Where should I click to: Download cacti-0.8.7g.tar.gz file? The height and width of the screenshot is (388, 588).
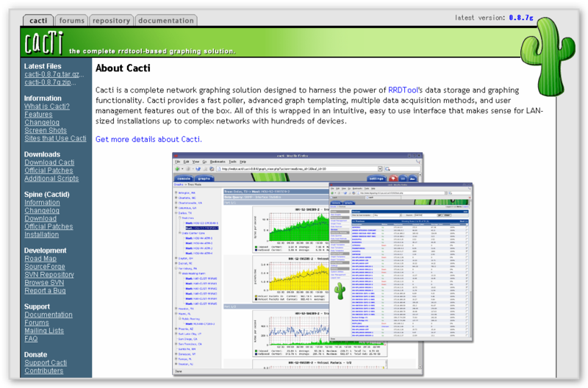[54, 74]
